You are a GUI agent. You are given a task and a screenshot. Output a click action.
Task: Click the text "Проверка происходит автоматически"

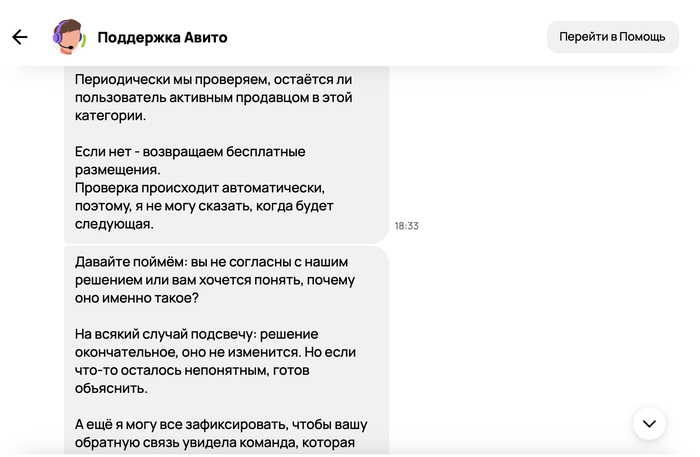tap(201, 188)
